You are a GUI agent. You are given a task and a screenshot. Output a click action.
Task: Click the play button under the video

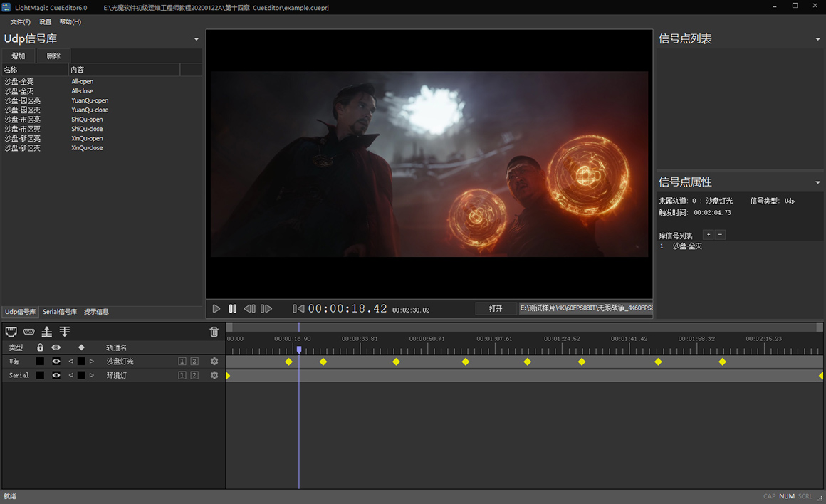[x=216, y=309]
